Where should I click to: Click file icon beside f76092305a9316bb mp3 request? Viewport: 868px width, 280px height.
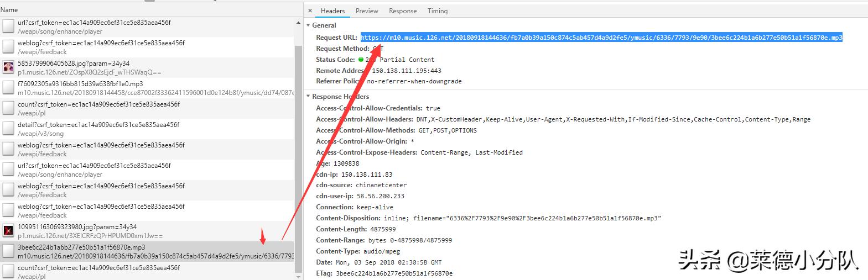pyautogui.click(x=8, y=88)
